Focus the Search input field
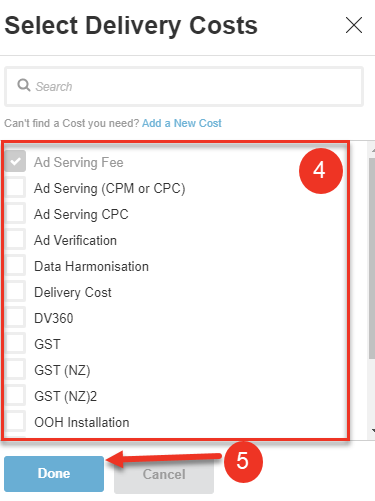Viewport: 375px width, 501px height. (x=184, y=87)
